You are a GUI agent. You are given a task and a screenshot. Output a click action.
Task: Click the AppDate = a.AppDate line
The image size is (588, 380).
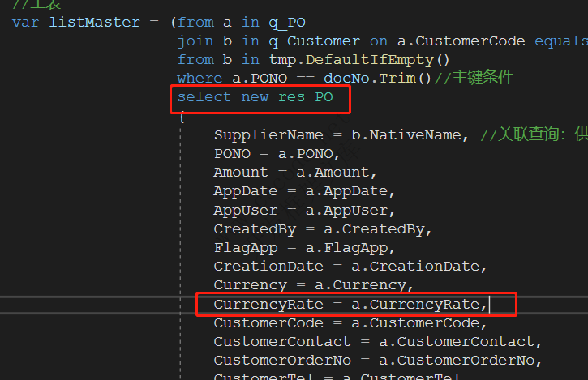(x=304, y=191)
